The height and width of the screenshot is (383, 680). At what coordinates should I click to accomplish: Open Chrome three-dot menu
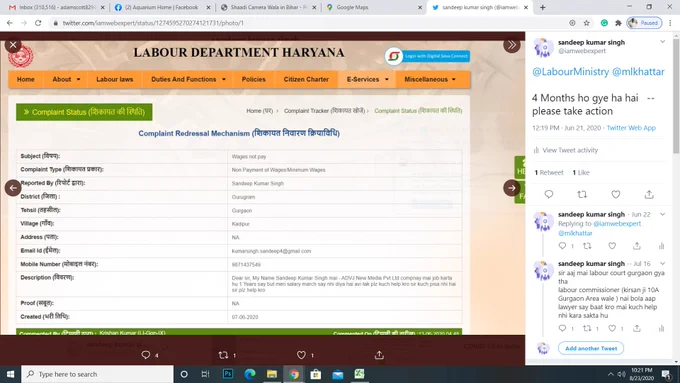[670, 23]
